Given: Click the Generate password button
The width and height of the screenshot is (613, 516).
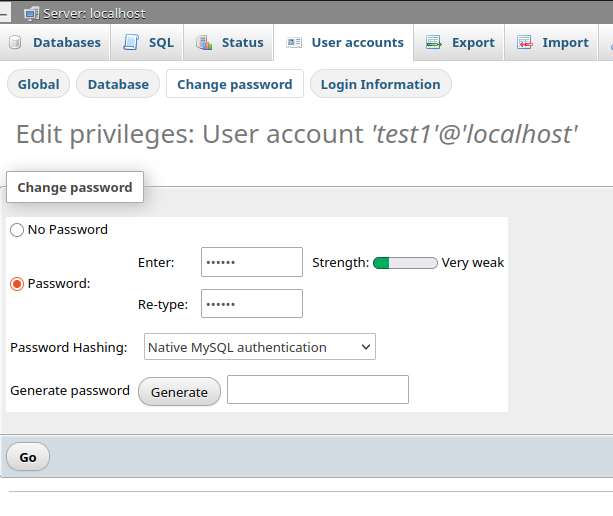Looking at the screenshot, I should [x=179, y=392].
